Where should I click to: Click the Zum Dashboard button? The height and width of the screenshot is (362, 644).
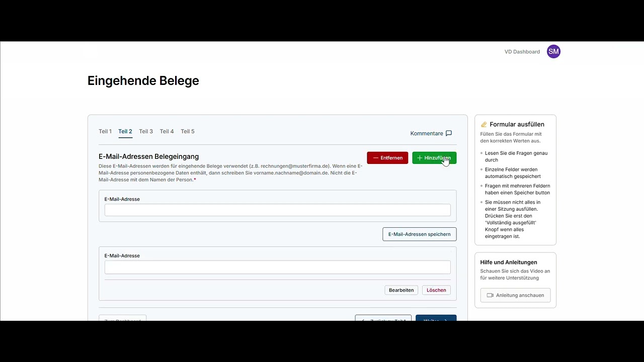pos(122,318)
